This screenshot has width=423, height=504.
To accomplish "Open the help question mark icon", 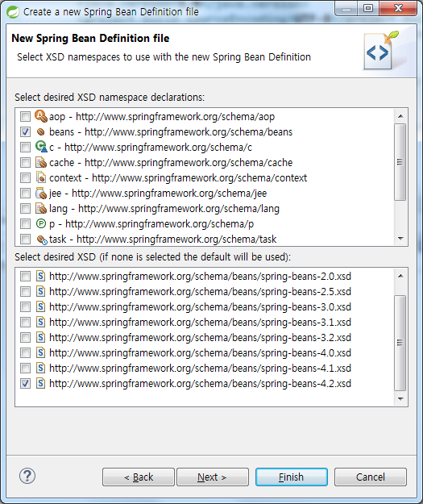I will click(27, 476).
